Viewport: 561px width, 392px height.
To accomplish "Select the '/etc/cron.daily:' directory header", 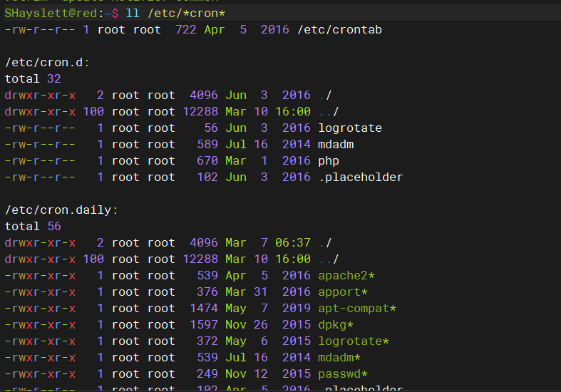I will 61,210.
